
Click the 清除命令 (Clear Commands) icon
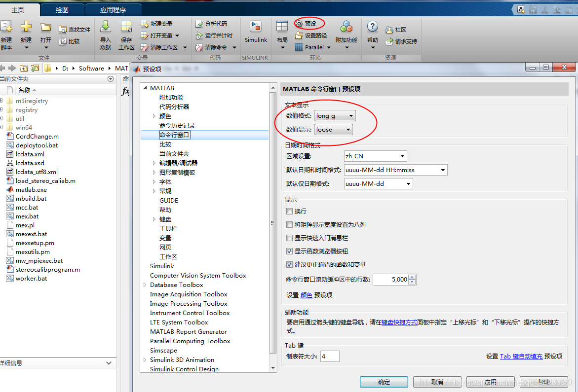pos(199,47)
